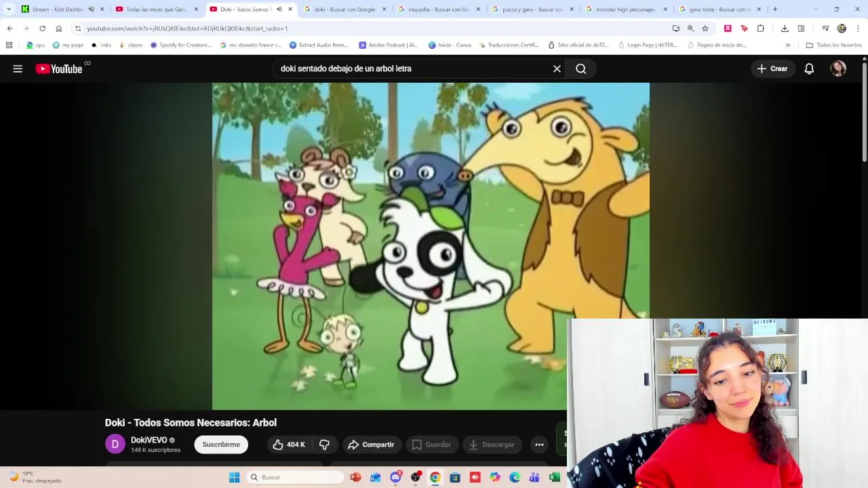
Task: Download the video with Descargar
Action: 491,445
